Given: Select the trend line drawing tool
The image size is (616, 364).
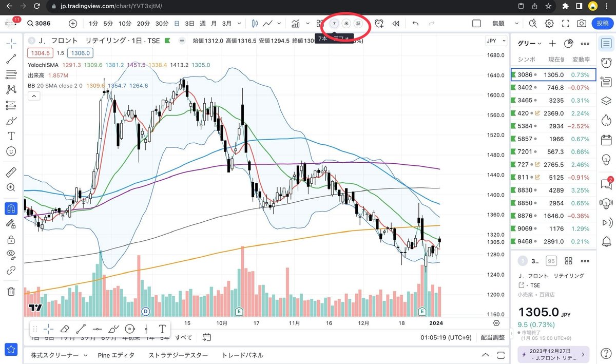Looking at the screenshot, I should coord(11,59).
